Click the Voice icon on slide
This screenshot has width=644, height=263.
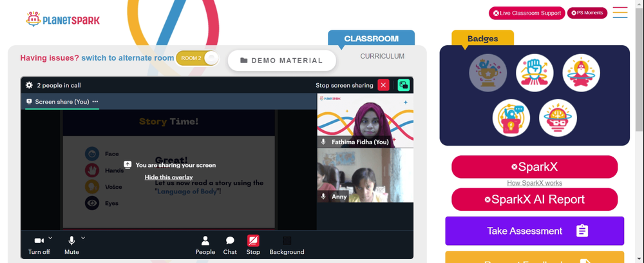[x=92, y=186]
